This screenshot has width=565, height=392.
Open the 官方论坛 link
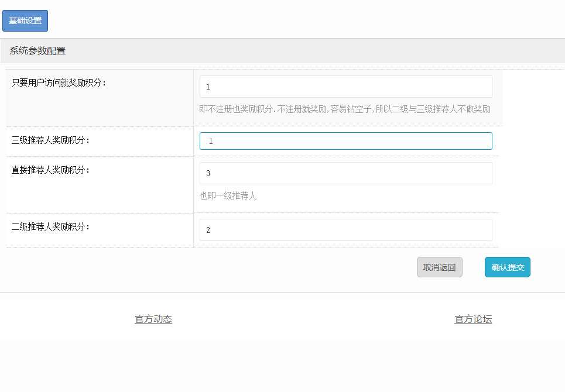click(x=473, y=319)
